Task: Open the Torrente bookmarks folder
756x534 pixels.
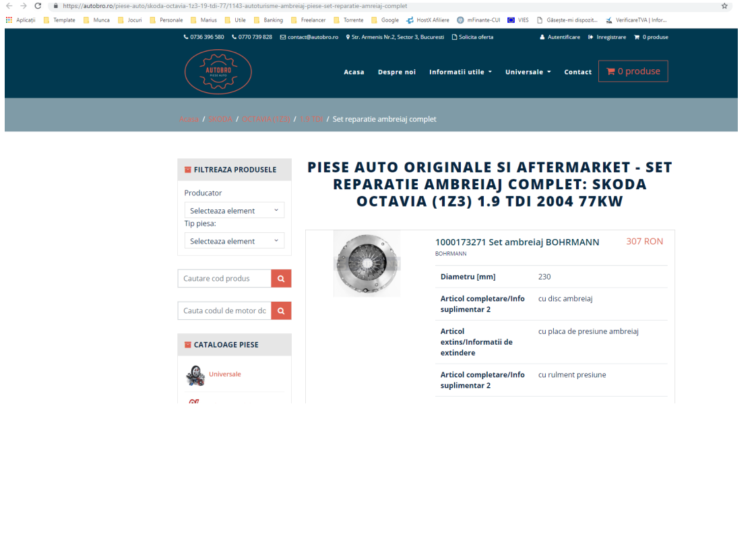Action: [348, 20]
